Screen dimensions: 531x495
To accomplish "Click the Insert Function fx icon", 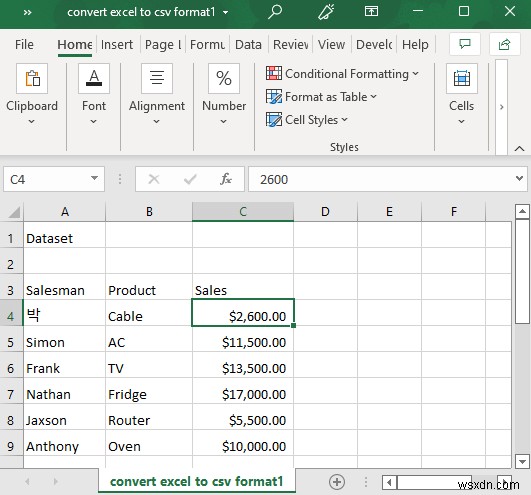I will pyautogui.click(x=226, y=179).
